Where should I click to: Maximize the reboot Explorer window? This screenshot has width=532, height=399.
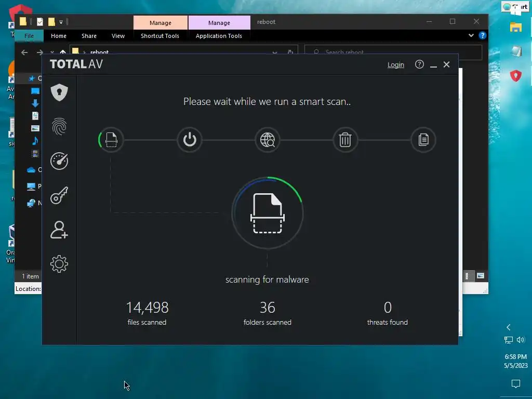[453, 22]
